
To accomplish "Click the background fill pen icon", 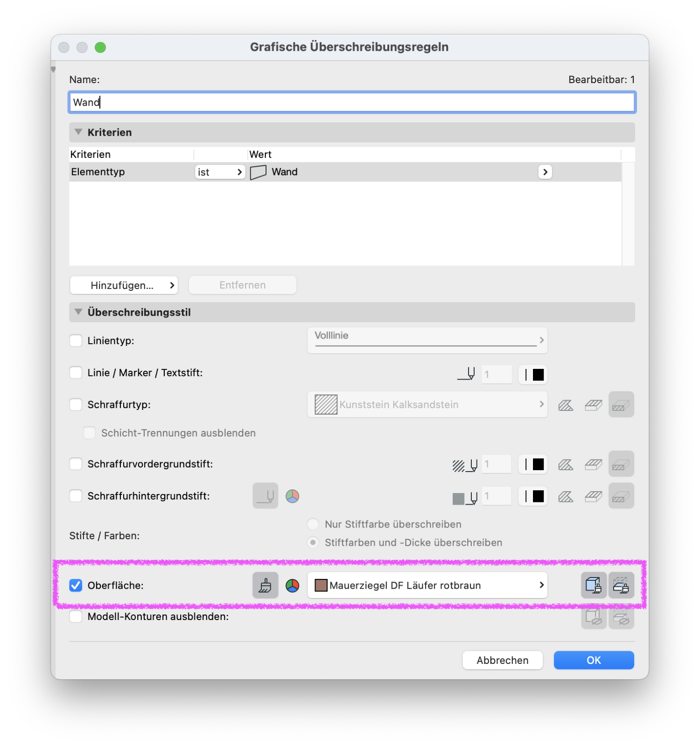I will pyautogui.click(x=465, y=498).
